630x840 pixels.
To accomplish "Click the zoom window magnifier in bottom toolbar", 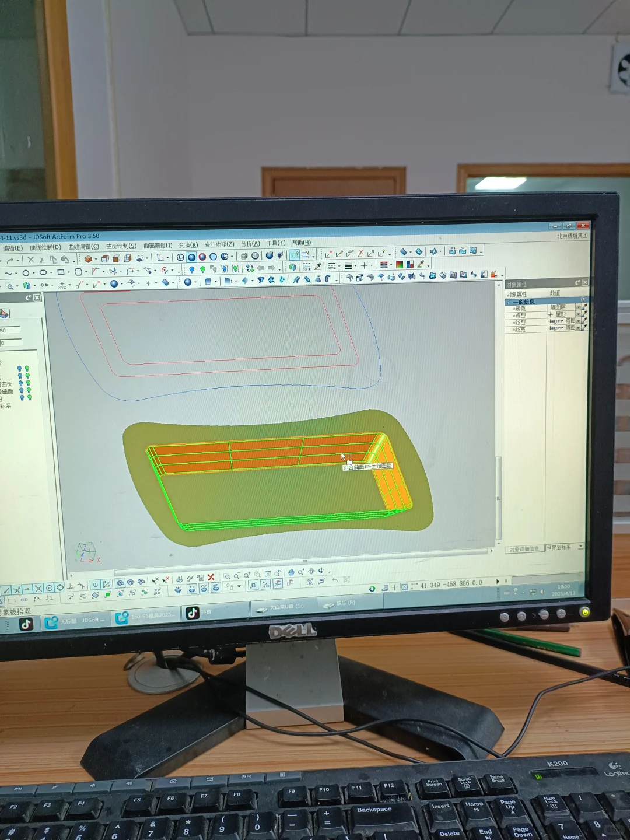I will (x=227, y=576).
